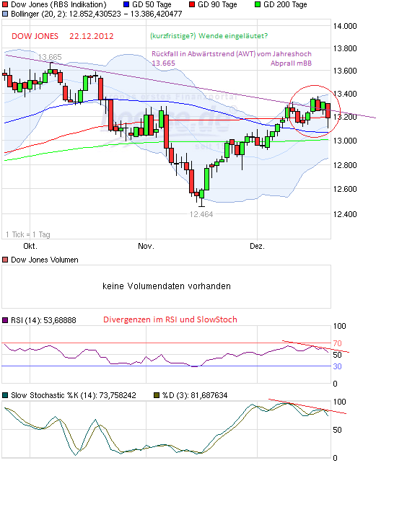420x525 pixels.
Task: Click 'keine Volumendaten vorhanden' message
Action: point(167,286)
